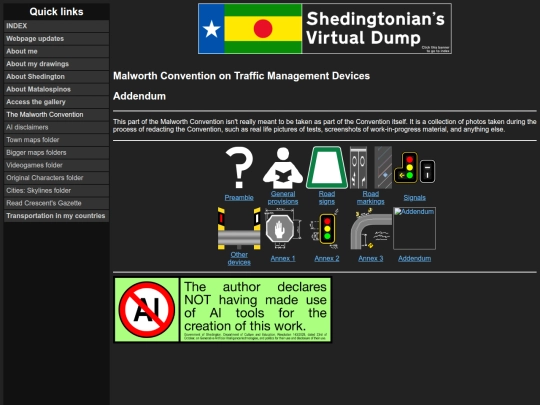Open the General provisions reader icon
The image size is (540, 405).
point(283,167)
